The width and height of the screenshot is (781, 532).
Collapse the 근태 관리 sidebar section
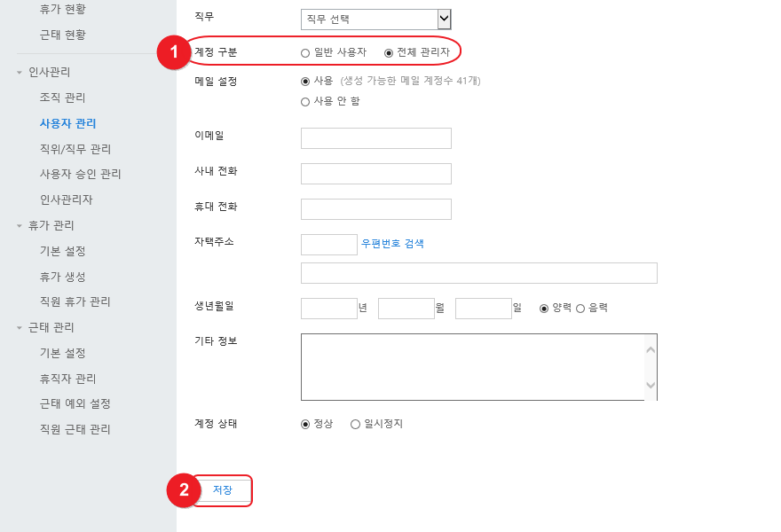pos(20,328)
